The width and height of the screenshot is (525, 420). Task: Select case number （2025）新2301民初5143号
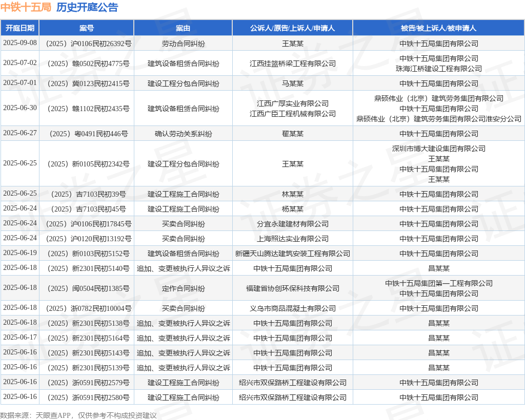[88, 353]
